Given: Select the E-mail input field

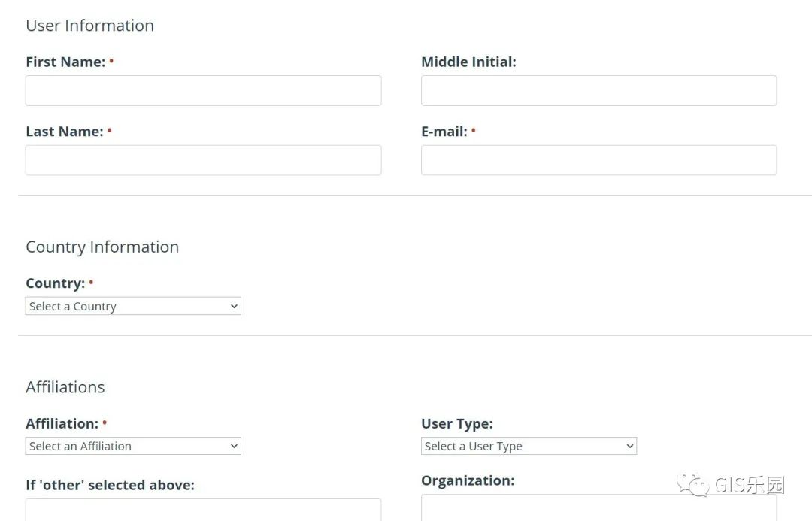Looking at the screenshot, I should coord(598,160).
